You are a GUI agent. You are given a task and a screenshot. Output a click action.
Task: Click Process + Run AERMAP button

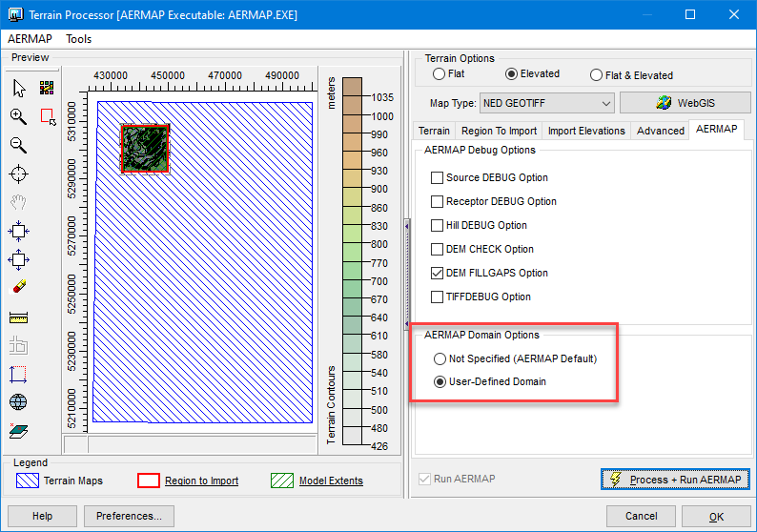point(675,480)
